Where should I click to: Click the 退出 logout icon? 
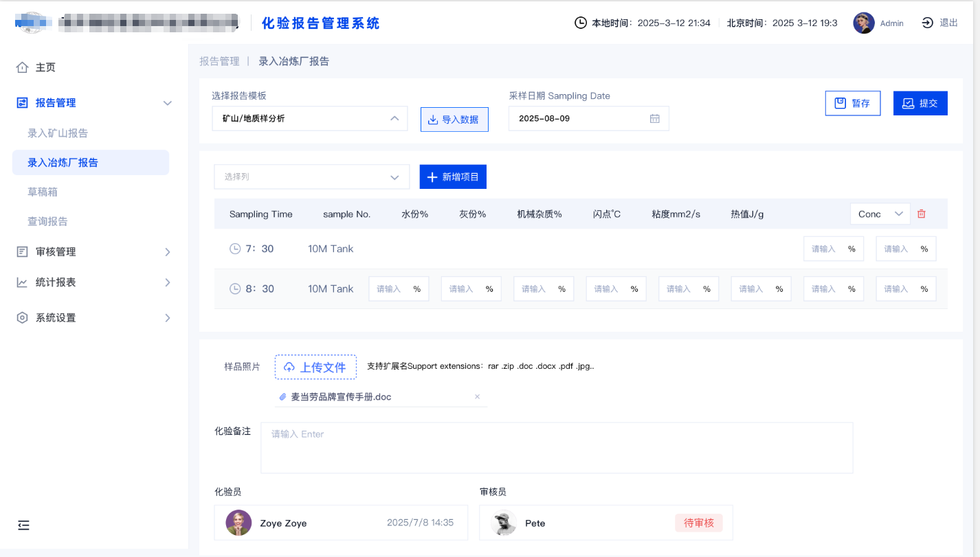pos(928,22)
